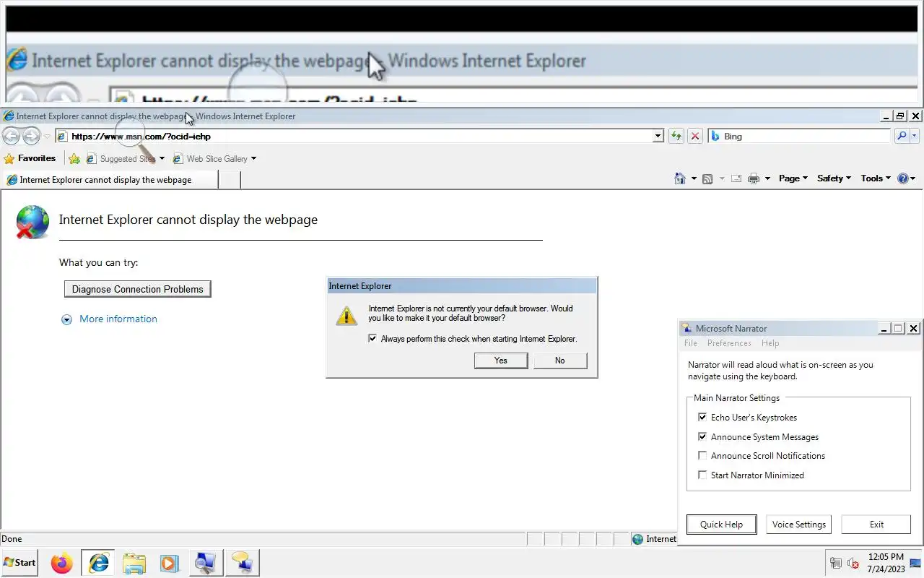Click the red Stop loading icon
924x578 pixels.
coord(695,136)
